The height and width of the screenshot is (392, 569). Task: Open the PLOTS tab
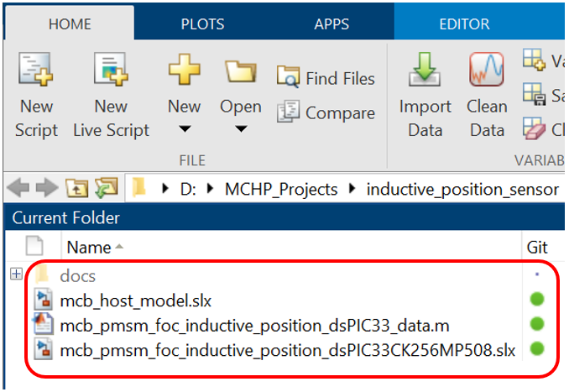point(202,24)
